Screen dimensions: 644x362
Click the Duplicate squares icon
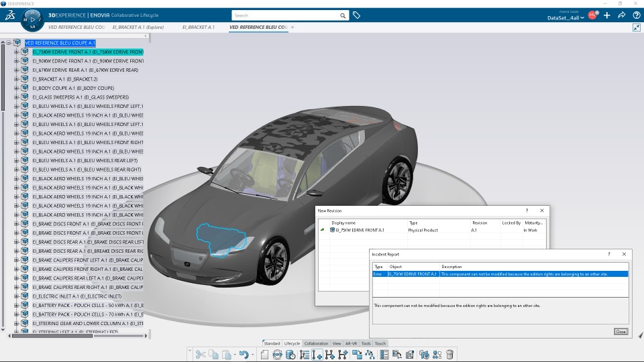click(x=357, y=354)
